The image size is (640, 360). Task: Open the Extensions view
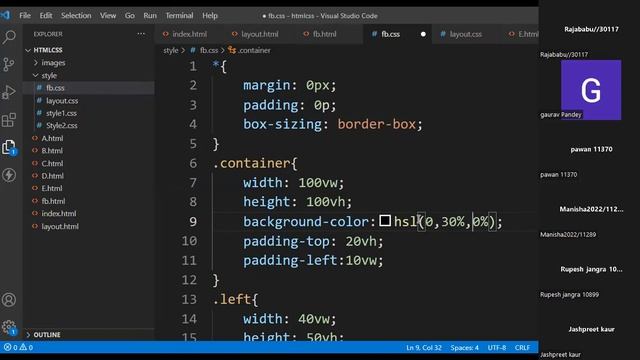click(9, 120)
